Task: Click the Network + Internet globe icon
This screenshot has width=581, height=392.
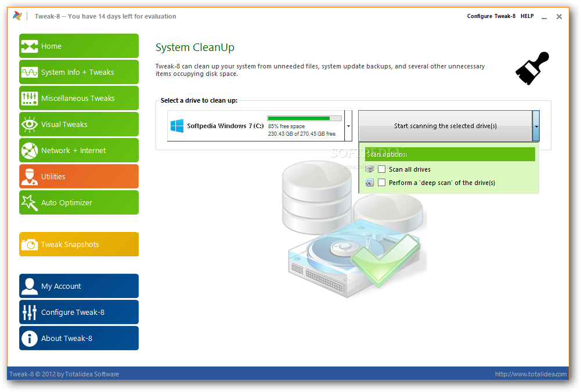Action: pos(29,151)
